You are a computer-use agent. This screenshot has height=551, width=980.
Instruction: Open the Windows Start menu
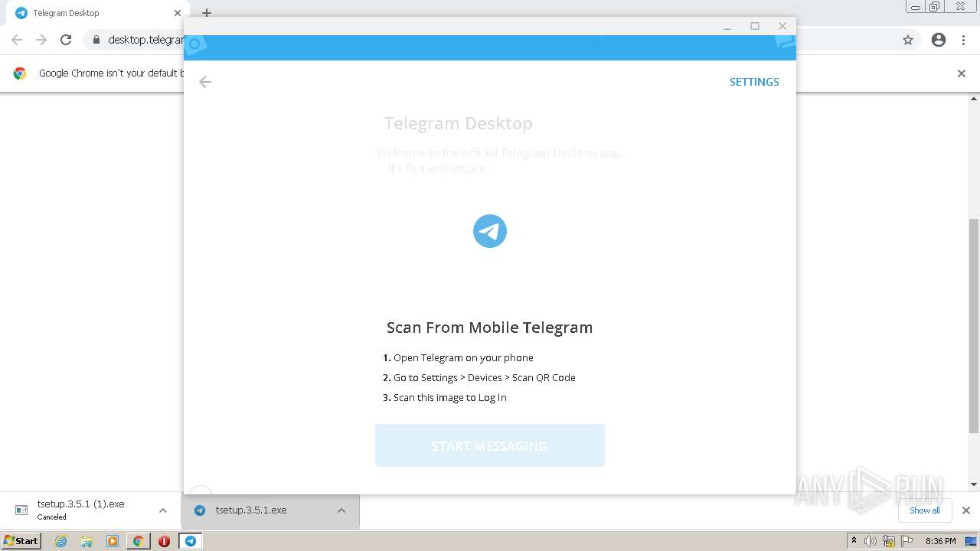click(21, 541)
